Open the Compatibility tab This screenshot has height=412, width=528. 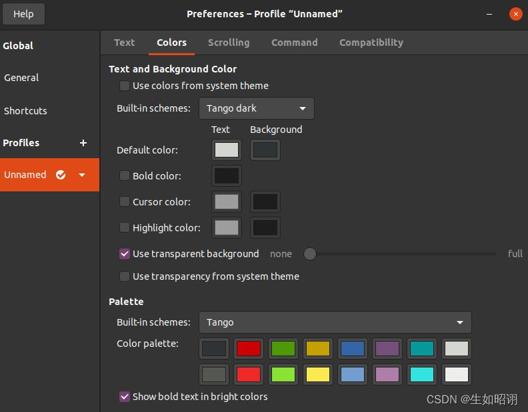click(x=371, y=42)
